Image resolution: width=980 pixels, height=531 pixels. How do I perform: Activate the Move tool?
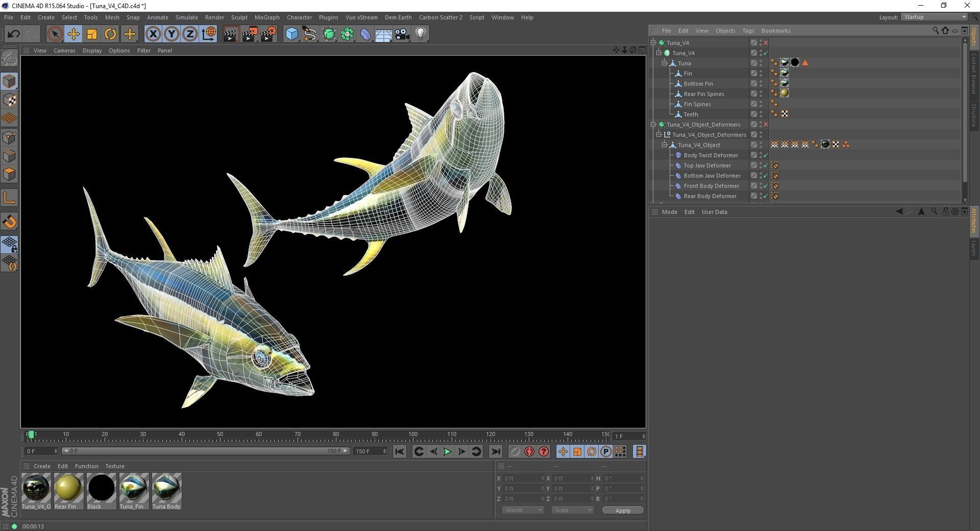coord(73,34)
